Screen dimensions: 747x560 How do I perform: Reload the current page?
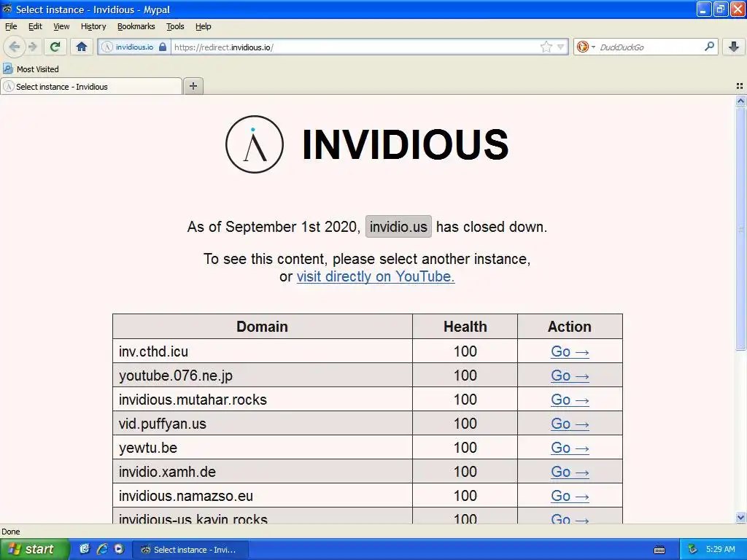tap(55, 47)
